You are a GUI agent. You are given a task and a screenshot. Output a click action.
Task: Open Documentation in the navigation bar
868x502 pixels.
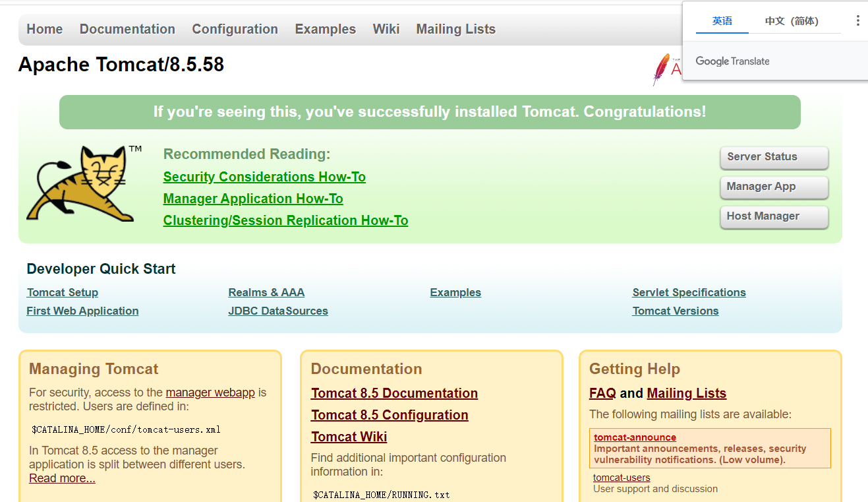(x=127, y=29)
